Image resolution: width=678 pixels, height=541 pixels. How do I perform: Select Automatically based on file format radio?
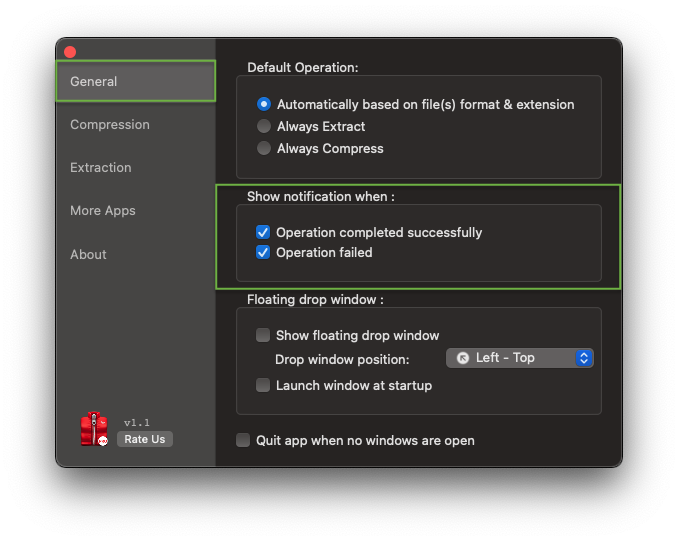point(264,104)
